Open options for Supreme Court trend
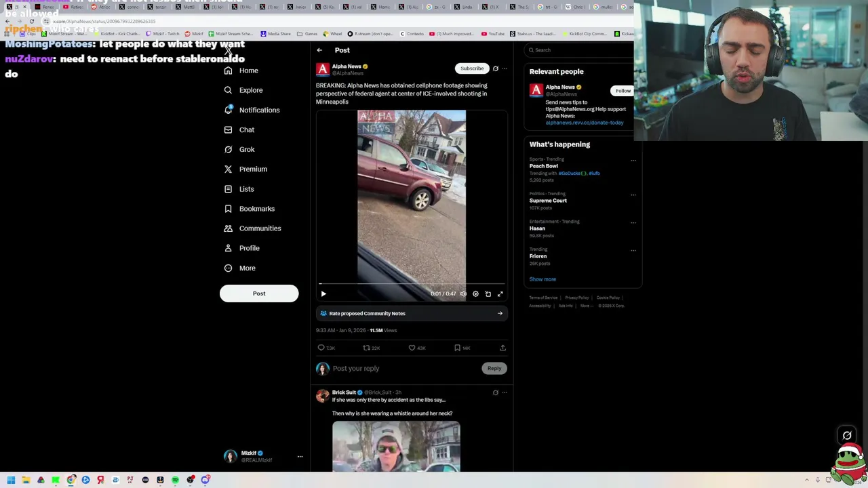Screen dimensions: 868x488 point(633,195)
